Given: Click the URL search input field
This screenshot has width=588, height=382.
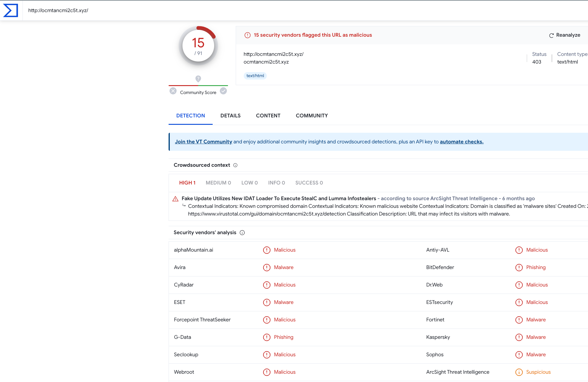Looking at the screenshot, I should (305, 10).
